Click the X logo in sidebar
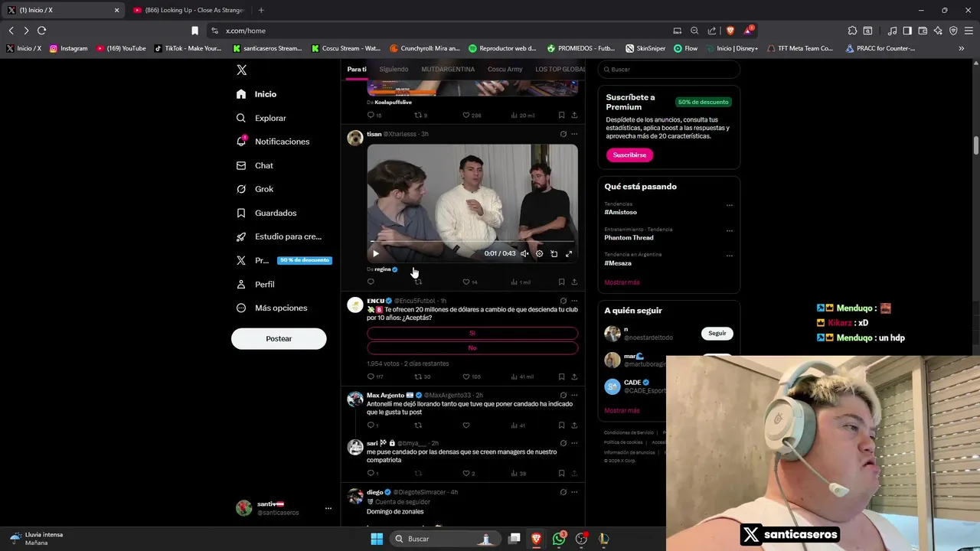 pyautogui.click(x=241, y=70)
